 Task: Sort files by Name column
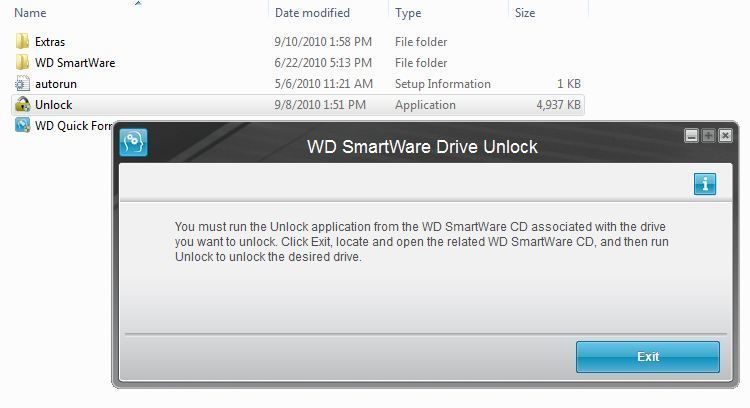30,13
